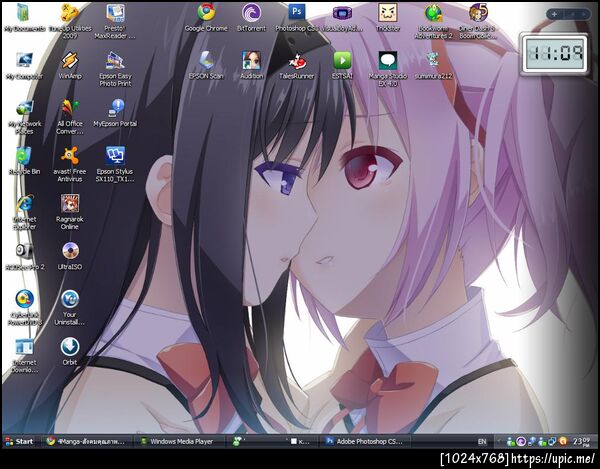Click the EN language indicator
This screenshot has height=469, width=600.
(482, 441)
